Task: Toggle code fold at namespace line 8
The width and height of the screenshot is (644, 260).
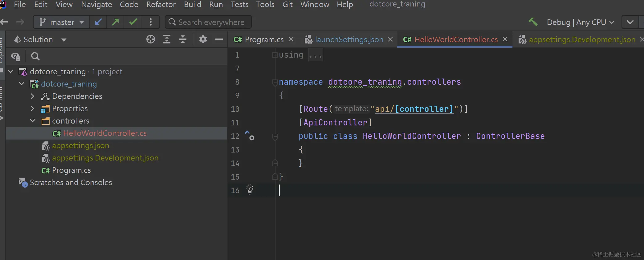Action: (275, 82)
